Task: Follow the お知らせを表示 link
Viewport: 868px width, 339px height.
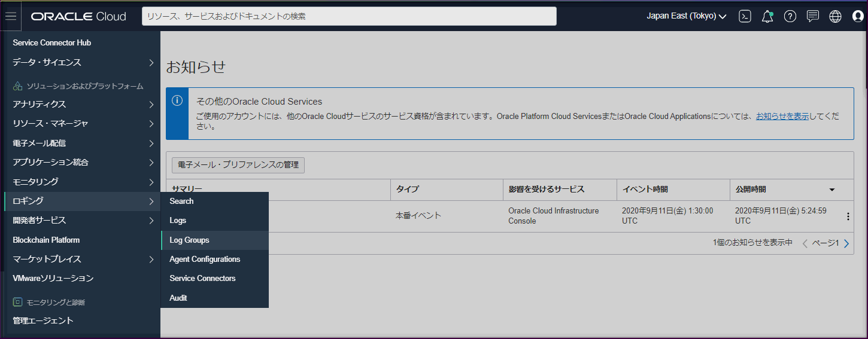Action: click(782, 116)
